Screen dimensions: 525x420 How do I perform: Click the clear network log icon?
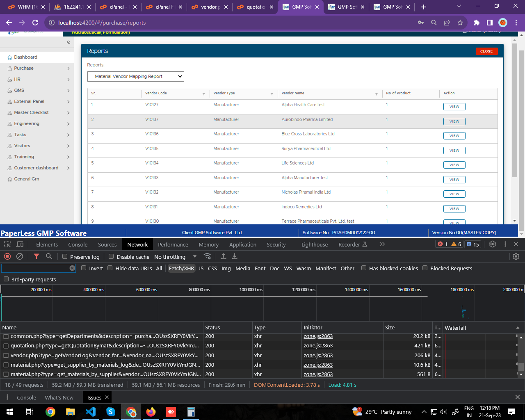point(20,256)
